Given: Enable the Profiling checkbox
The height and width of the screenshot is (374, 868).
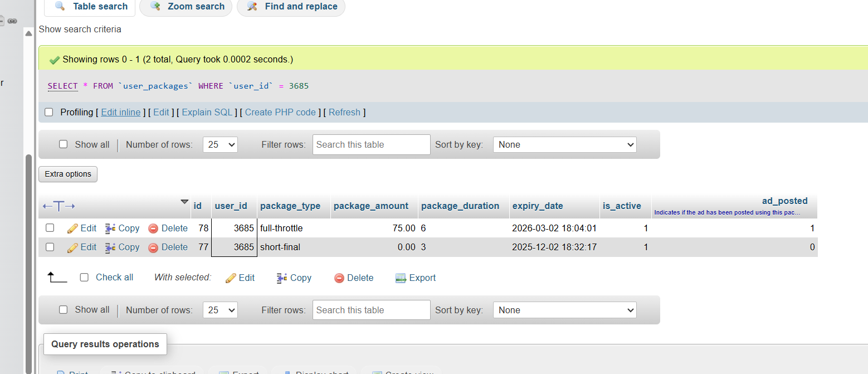Looking at the screenshot, I should (49, 112).
